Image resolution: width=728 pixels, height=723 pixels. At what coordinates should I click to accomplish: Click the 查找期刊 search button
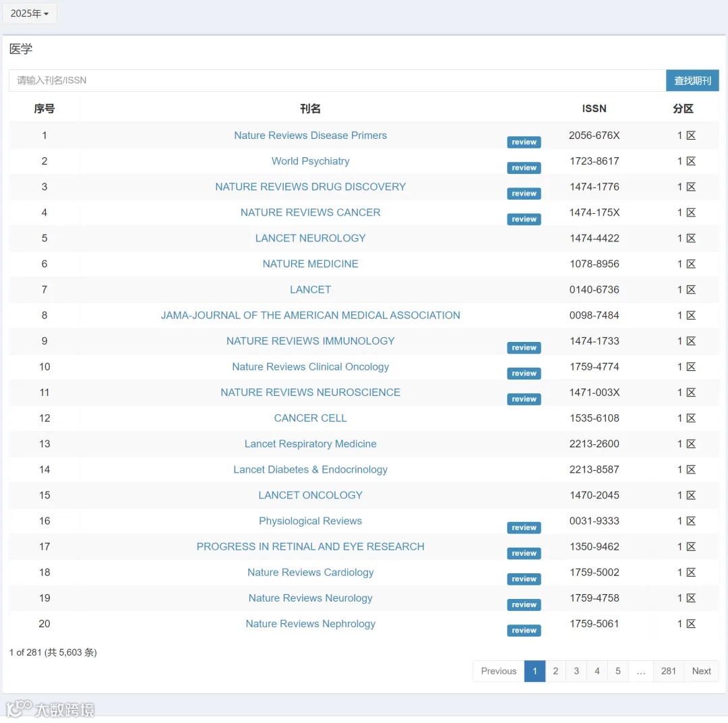692,80
